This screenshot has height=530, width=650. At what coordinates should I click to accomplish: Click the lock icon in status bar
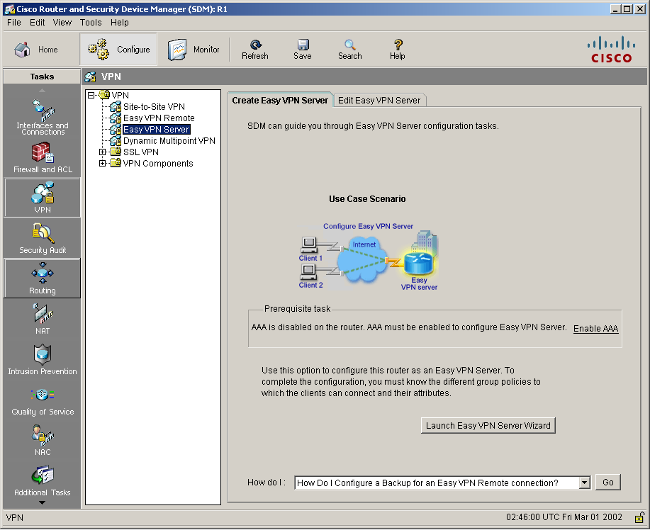(x=639, y=518)
